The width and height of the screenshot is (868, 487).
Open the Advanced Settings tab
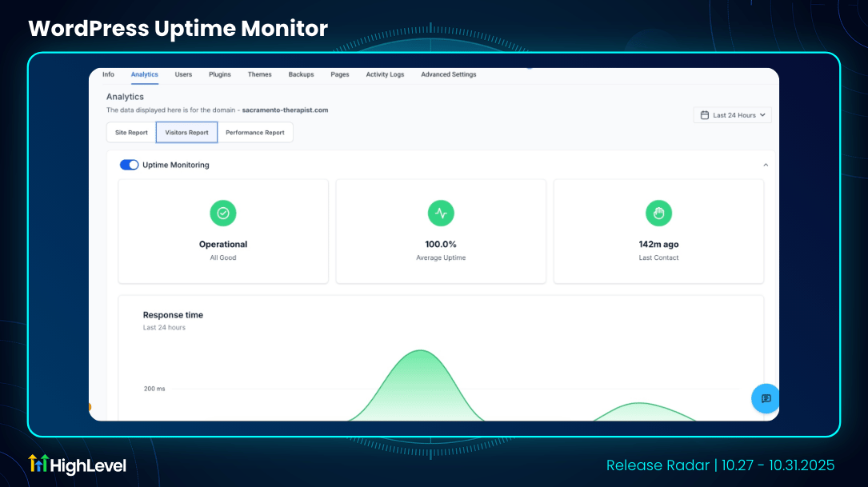point(448,74)
